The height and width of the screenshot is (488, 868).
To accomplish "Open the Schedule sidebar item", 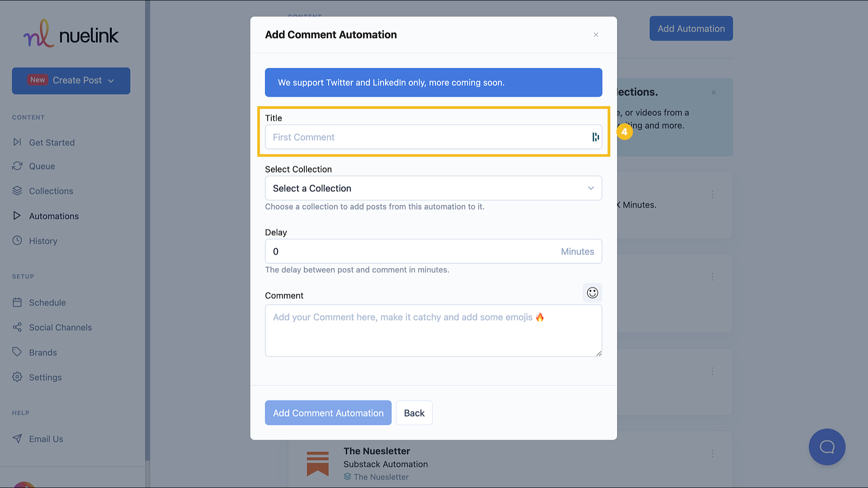I will pos(47,302).
